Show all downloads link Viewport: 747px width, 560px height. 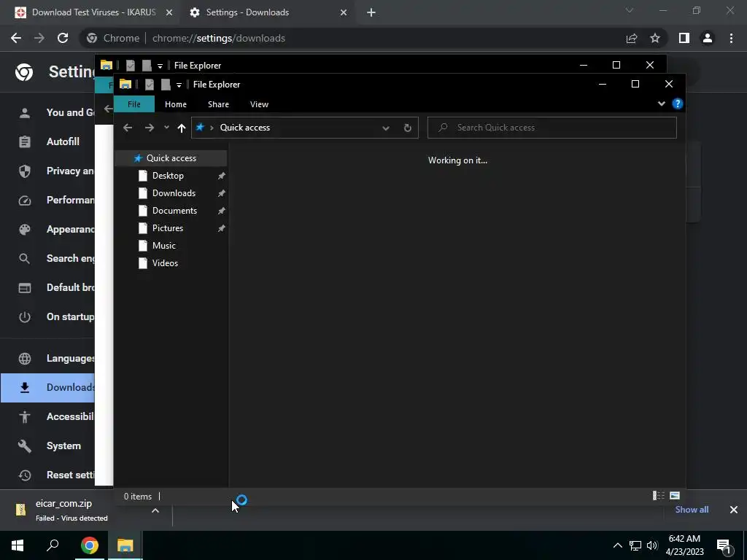tap(692, 510)
